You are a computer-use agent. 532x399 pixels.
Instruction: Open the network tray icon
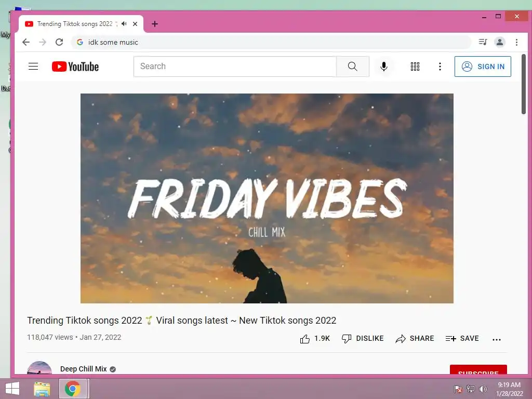(470, 389)
